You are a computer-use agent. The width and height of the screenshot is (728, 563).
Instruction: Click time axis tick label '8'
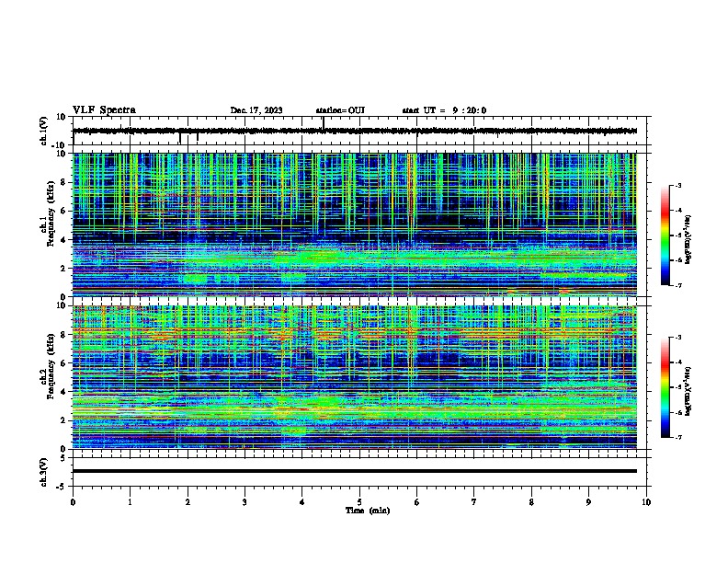(531, 502)
